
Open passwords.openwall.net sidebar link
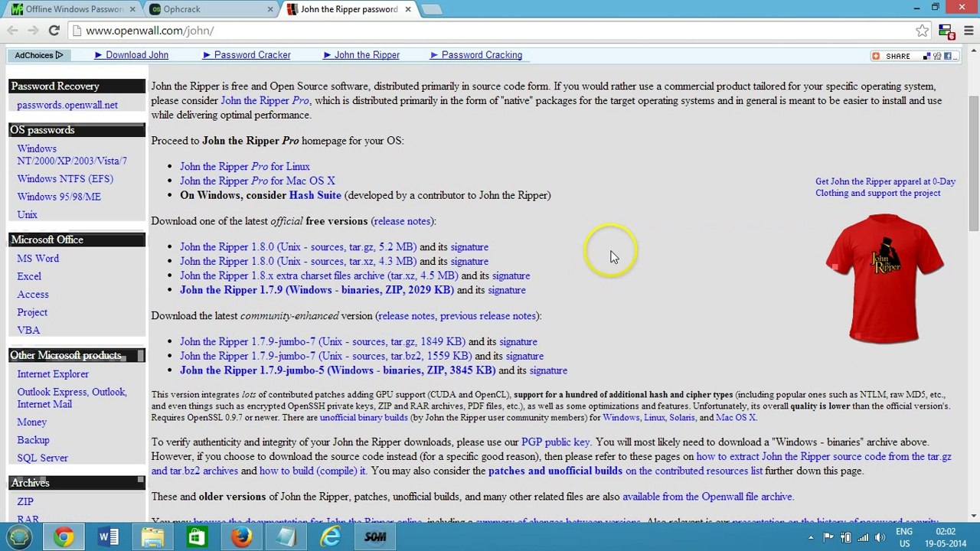click(67, 105)
